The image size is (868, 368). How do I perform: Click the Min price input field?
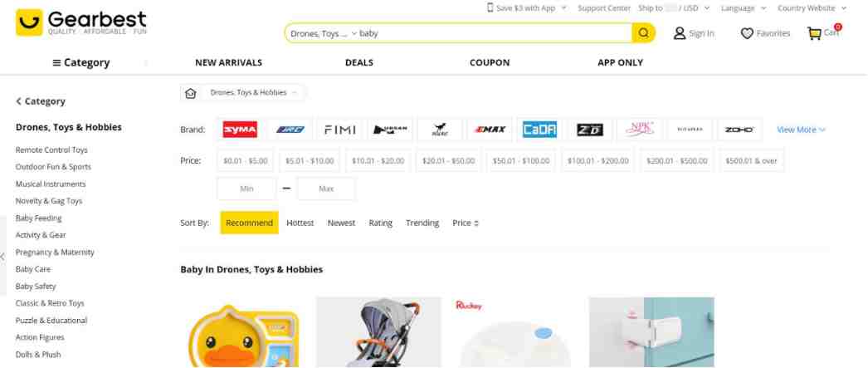(x=246, y=189)
